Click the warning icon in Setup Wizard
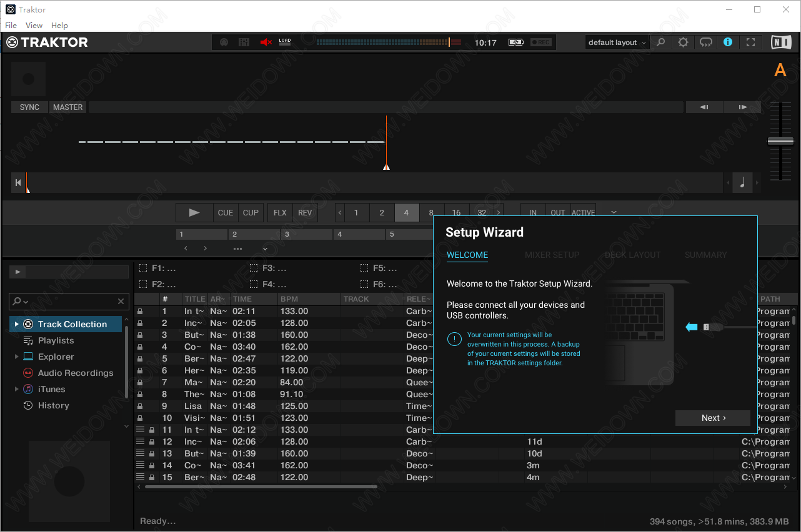This screenshot has width=801, height=532. 454,339
